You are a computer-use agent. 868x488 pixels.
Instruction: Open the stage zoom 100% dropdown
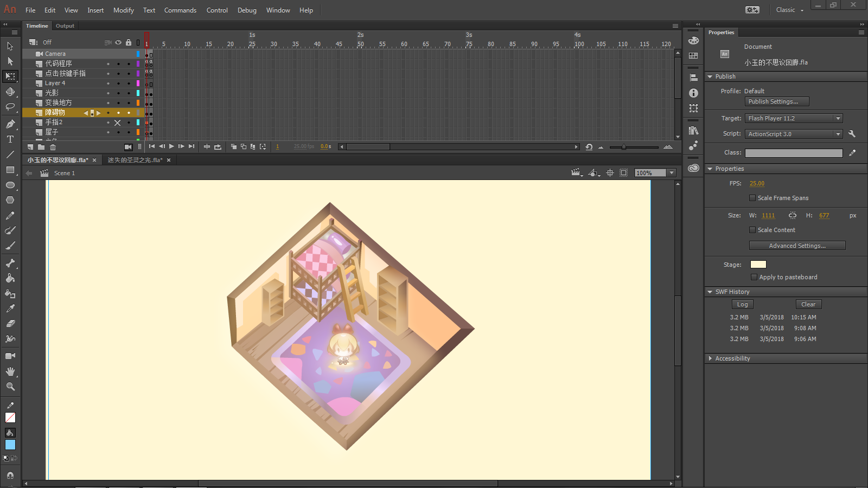(672, 173)
